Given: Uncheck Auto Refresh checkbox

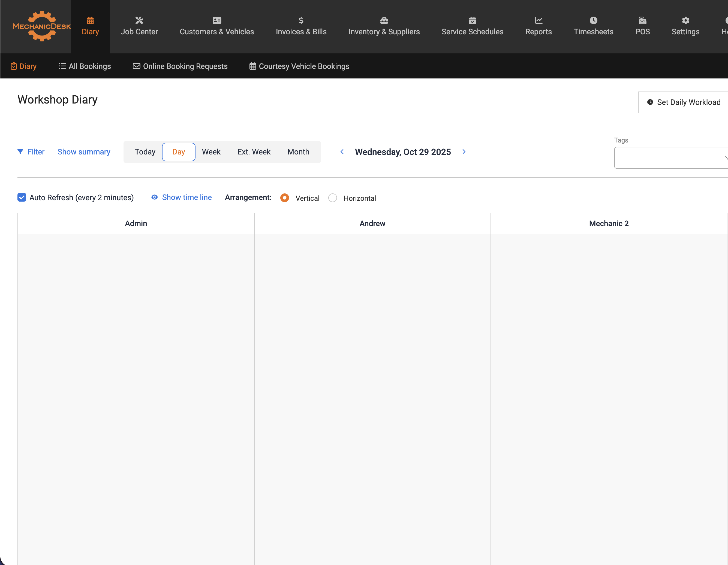Looking at the screenshot, I should coord(22,198).
